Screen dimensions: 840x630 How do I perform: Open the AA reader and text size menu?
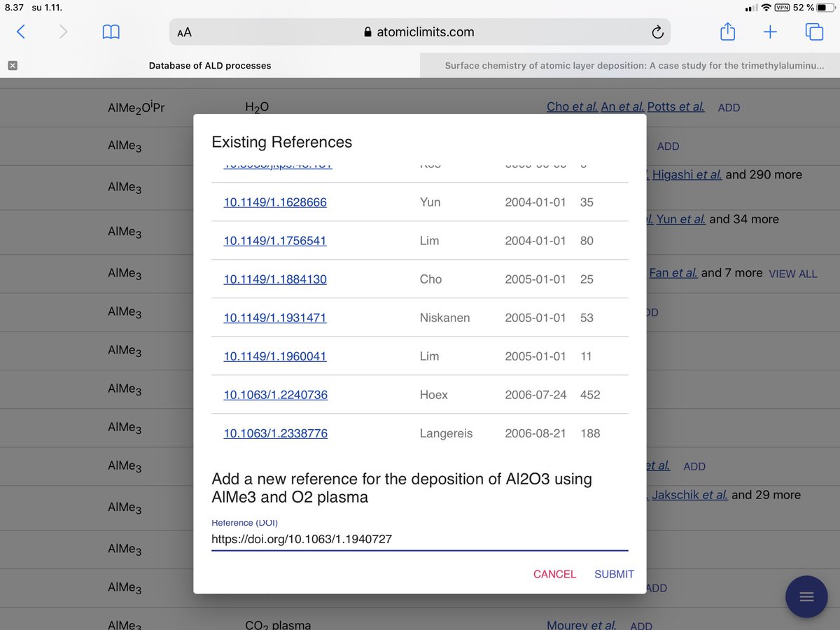[x=184, y=32]
